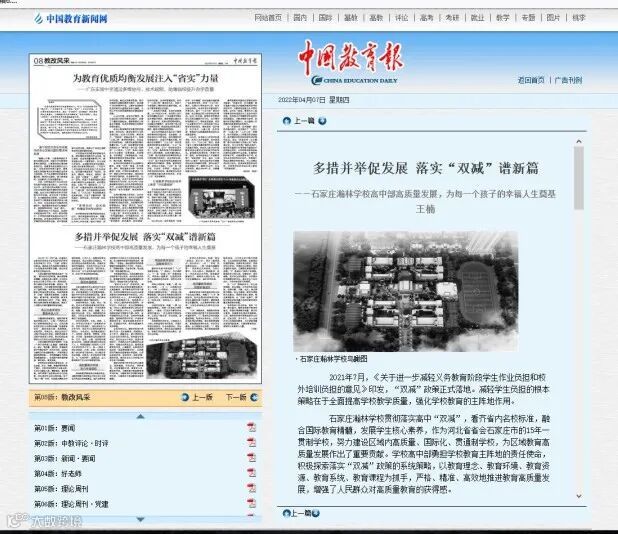Click the 第08版：教改风采 label
This screenshot has width=618, height=534.
62,397
